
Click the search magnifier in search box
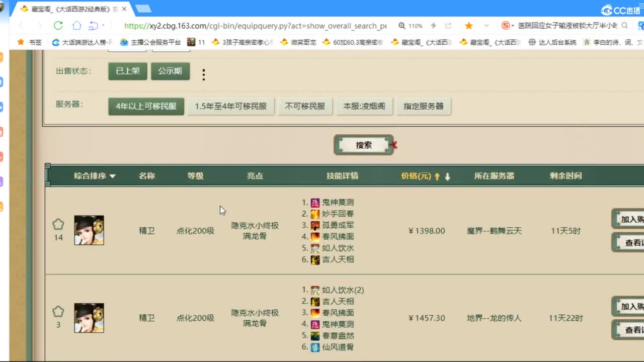[x=625, y=26]
